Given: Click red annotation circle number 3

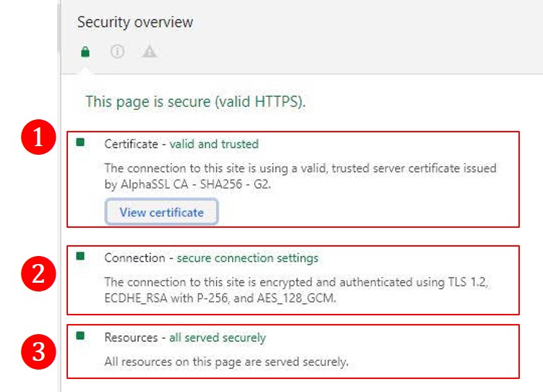Looking at the screenshot, I should click(38, 351).
